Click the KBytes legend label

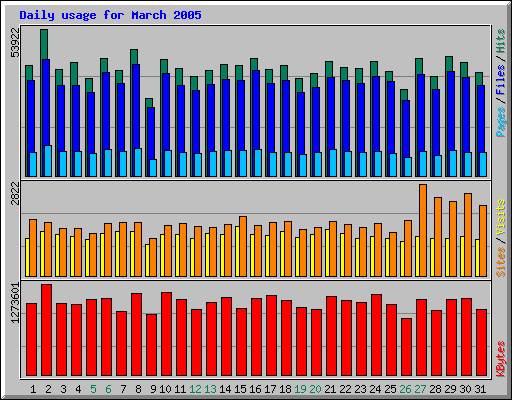[x=501, y=359]
